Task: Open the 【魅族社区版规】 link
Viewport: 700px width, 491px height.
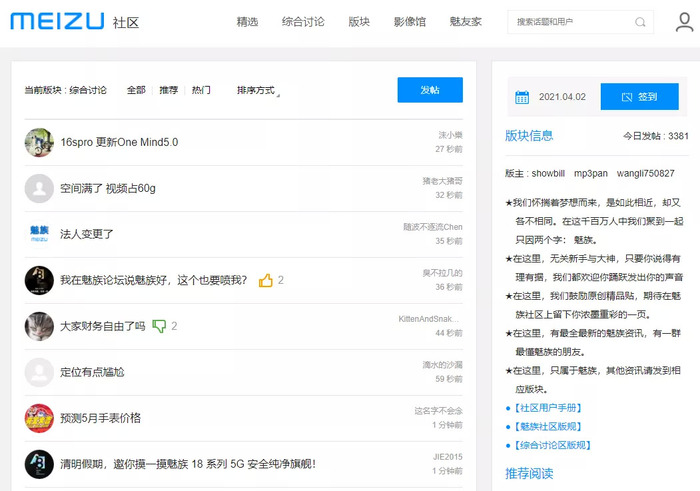Action: pos(548,427)
